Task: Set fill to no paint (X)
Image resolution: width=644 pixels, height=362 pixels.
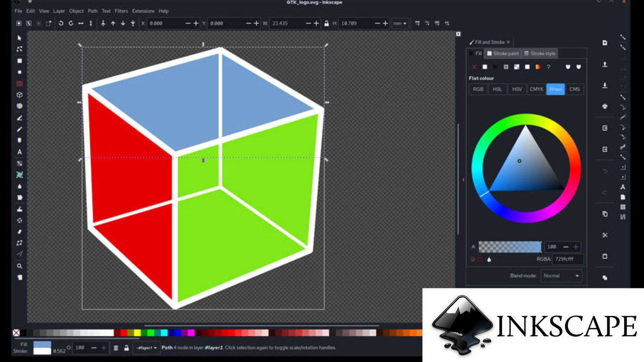Action: point(474,67)
